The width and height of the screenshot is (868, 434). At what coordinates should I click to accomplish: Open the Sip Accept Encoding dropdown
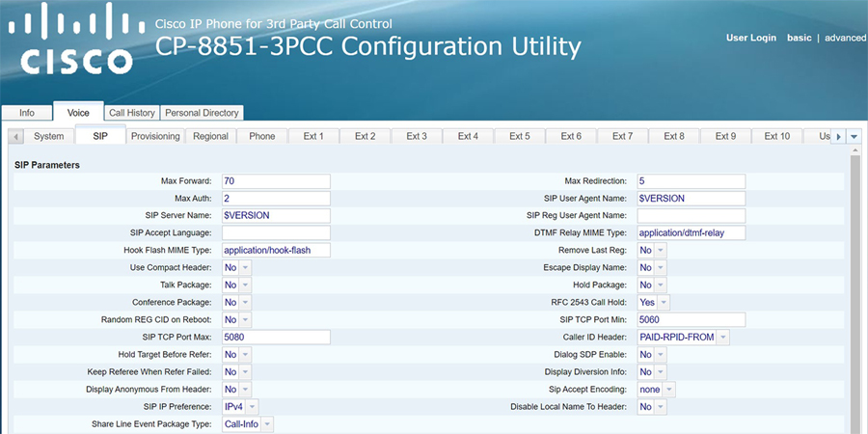(656, 390)
